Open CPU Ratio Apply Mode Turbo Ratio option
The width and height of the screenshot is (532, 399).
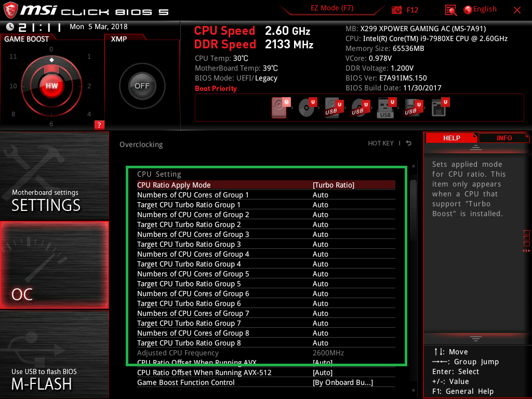click(x=266, y=185)
